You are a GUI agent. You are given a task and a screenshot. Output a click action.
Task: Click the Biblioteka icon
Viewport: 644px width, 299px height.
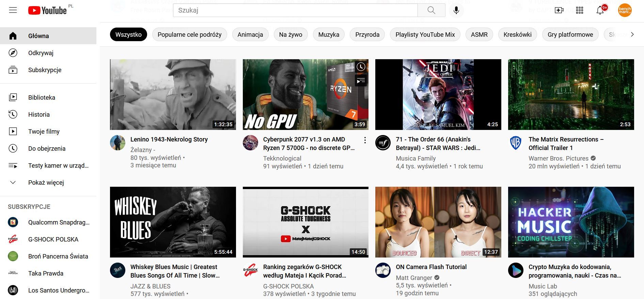(13, 97)
